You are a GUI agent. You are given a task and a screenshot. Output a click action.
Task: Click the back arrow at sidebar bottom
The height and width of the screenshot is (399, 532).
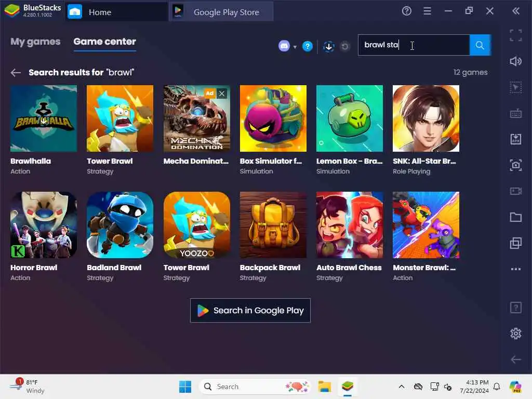(x=516, y=360)
